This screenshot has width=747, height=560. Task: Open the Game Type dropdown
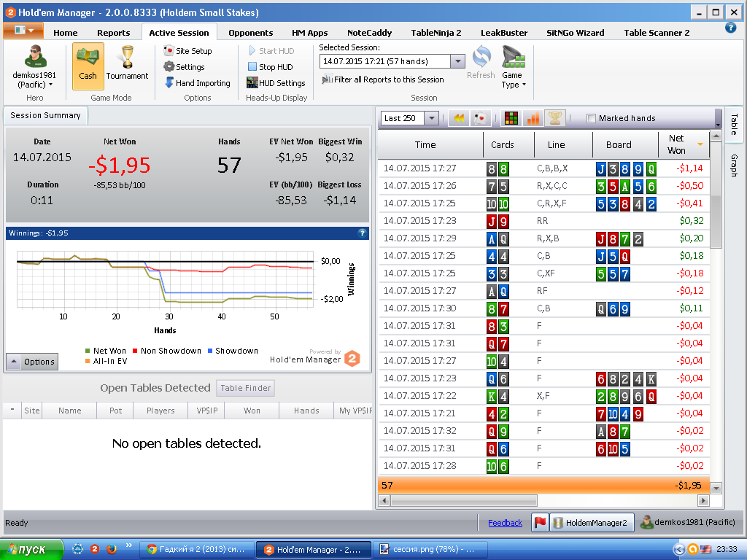[x=513, y=67]
